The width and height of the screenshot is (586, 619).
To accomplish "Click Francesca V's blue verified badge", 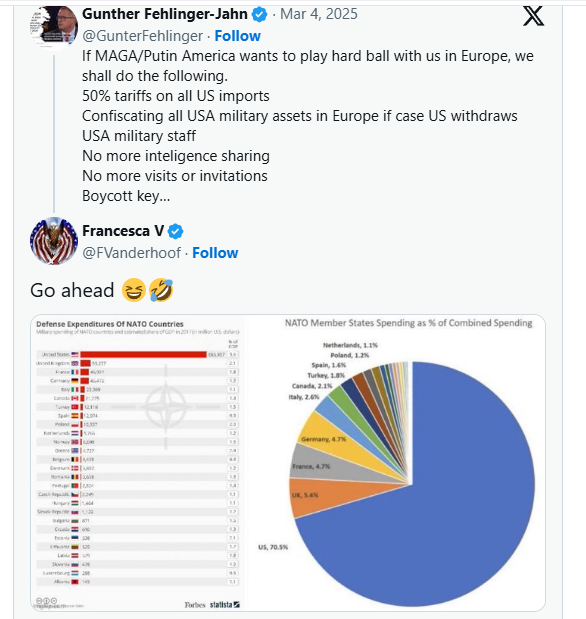I will click(175, 231).
